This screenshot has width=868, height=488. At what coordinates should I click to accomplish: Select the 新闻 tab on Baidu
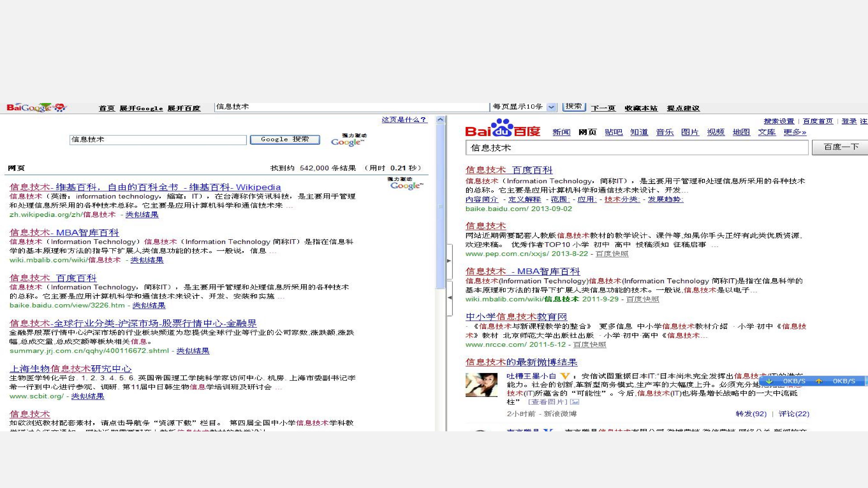click(x=561, y=132)
